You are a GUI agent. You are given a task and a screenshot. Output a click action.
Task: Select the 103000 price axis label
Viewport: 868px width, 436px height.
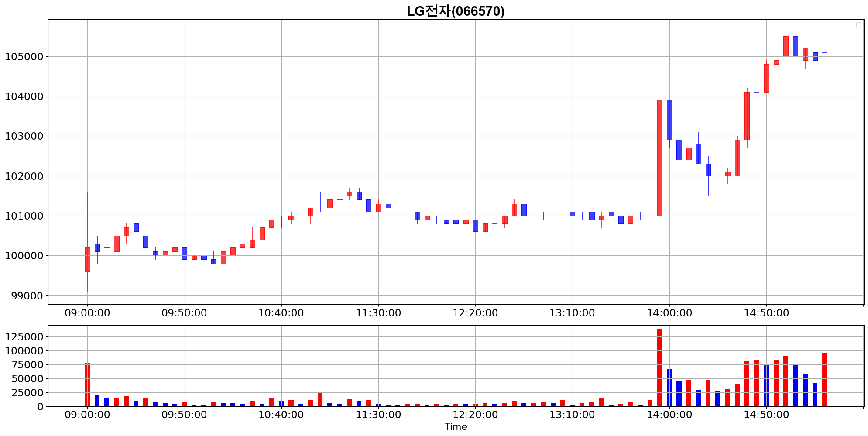pyautogui.click(x=24, y=136)
